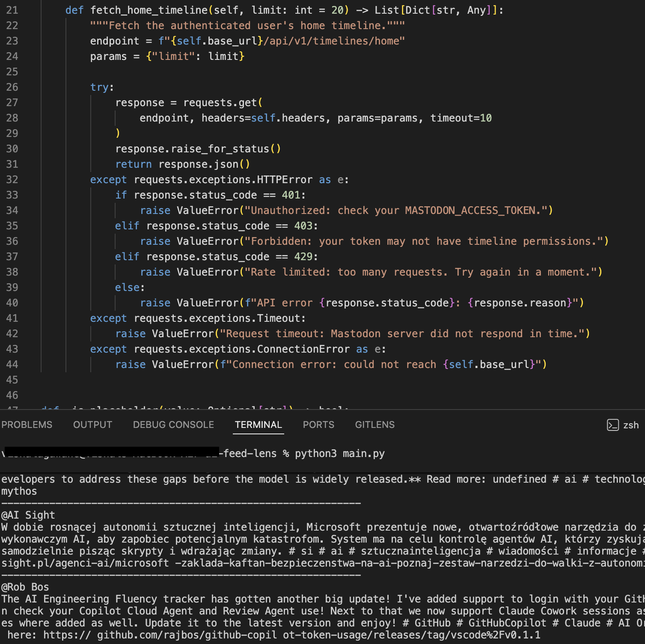
Task: Switch to the GITLENS tab
Action: pyautogui.click(x=375, y=424)
